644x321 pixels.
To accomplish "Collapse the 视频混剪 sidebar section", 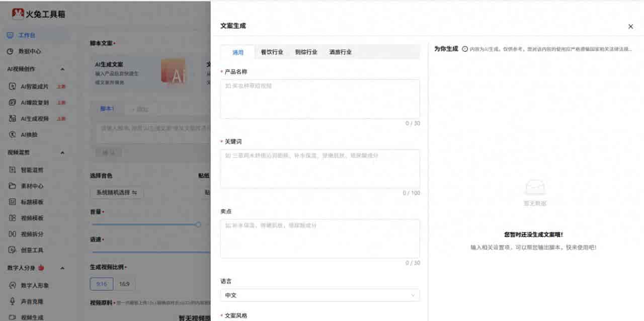I will click(x=62, y=152).
